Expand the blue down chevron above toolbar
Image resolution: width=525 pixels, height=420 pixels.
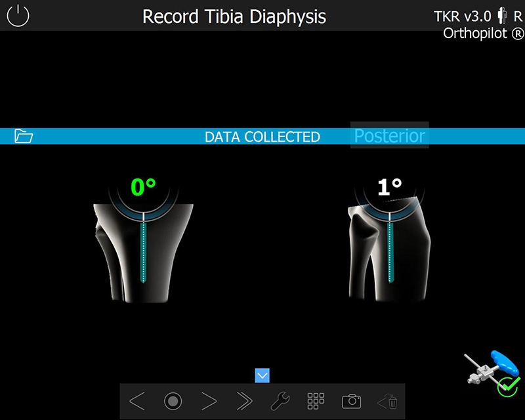262,375
